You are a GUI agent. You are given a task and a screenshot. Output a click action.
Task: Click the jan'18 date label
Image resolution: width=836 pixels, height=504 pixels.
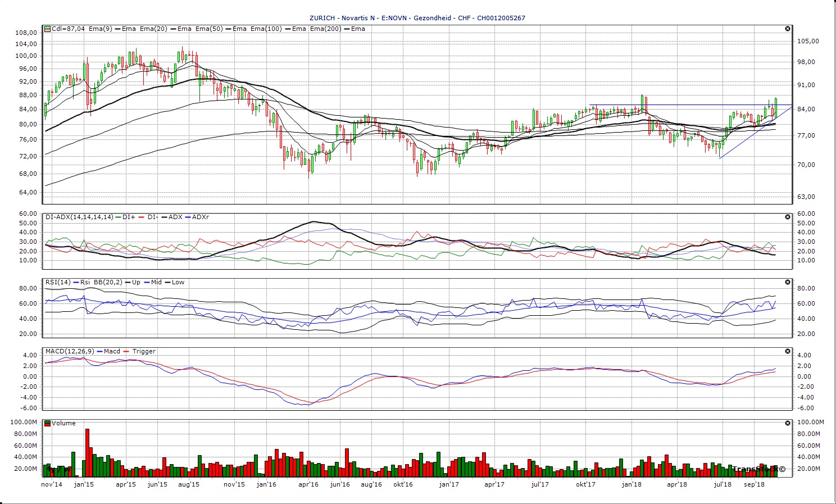click(x=631, y=484)
